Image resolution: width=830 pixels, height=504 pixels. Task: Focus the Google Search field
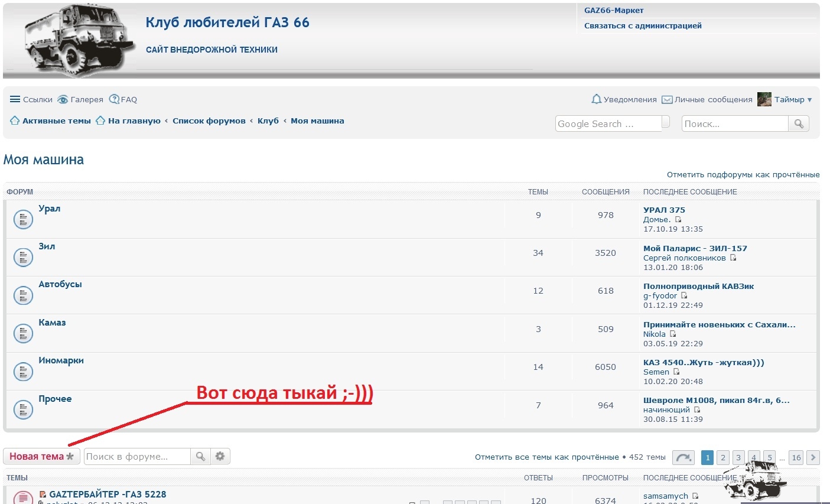(x=608, y=123)
